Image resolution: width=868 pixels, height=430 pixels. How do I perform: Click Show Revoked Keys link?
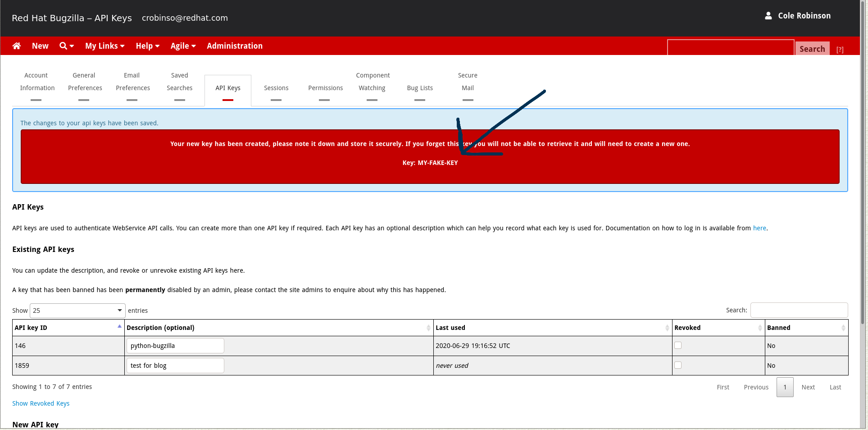tap(41, 403)
